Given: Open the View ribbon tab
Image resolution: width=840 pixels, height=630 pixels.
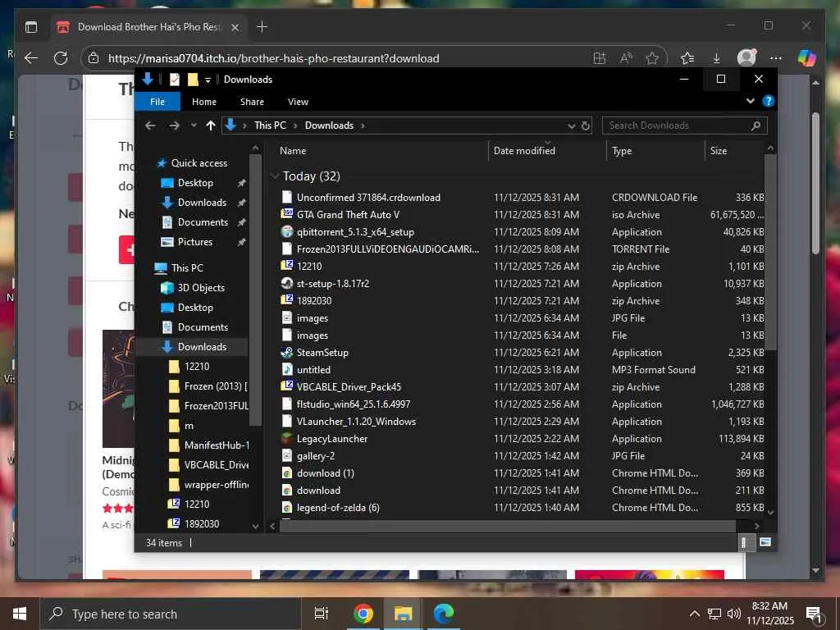Looking at the screenshot, I should point(298,101).
